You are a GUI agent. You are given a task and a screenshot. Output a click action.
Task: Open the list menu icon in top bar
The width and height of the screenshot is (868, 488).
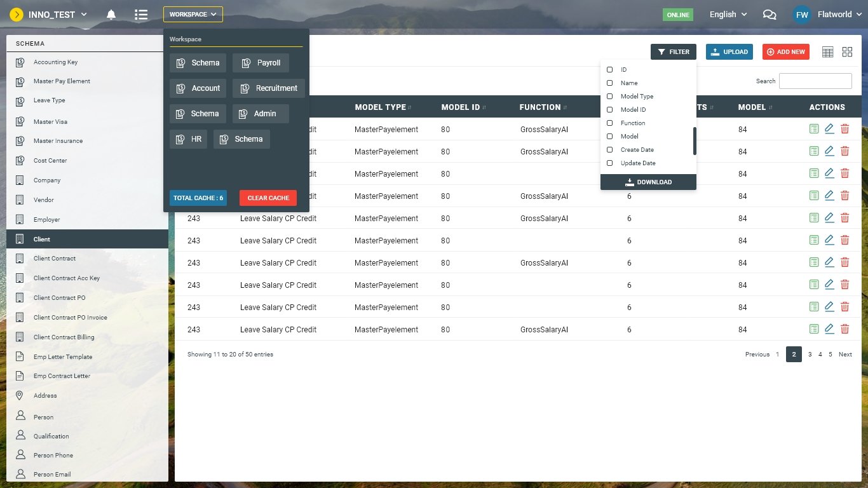[x=141, y=15]
